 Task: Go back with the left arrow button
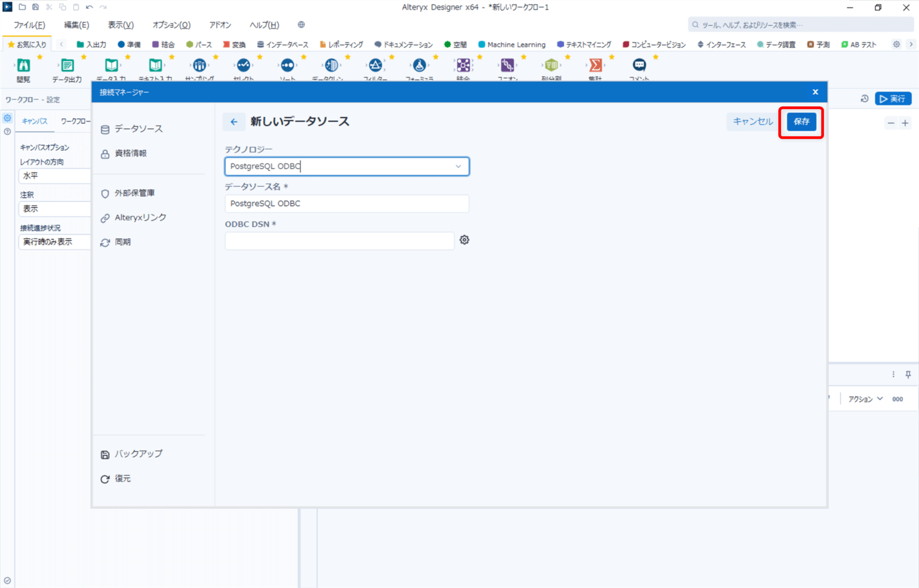click(234, 122)
